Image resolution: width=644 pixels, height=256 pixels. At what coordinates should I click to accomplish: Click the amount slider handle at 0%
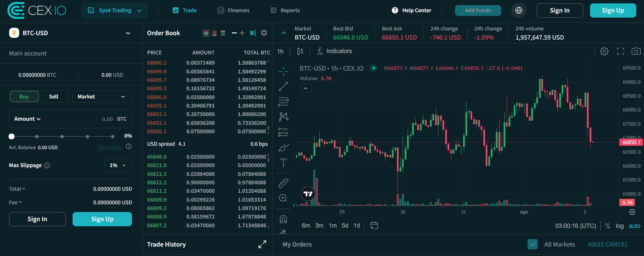tap(12, 136)
